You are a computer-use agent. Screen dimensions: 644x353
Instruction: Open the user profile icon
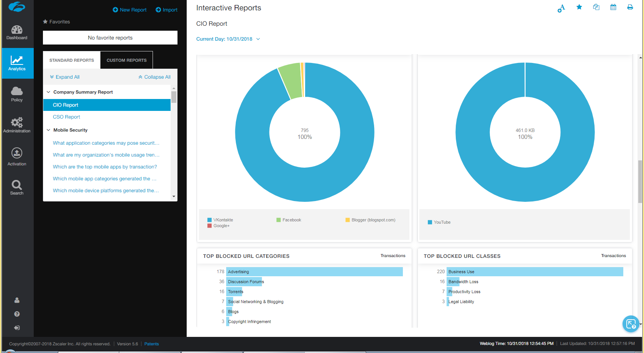(x=17, y=300)
